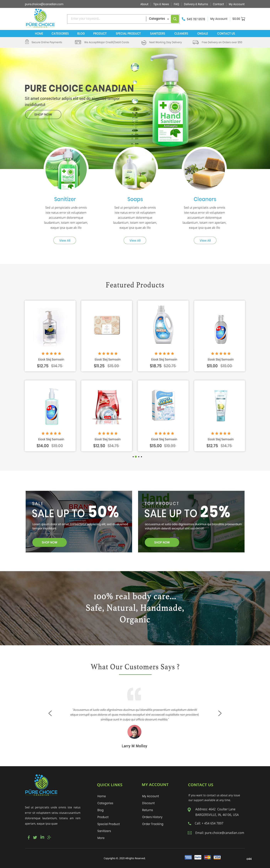This screenshot has height=868, width=270.
Task: Open the shopping cart icon
Action: point(243,19)
